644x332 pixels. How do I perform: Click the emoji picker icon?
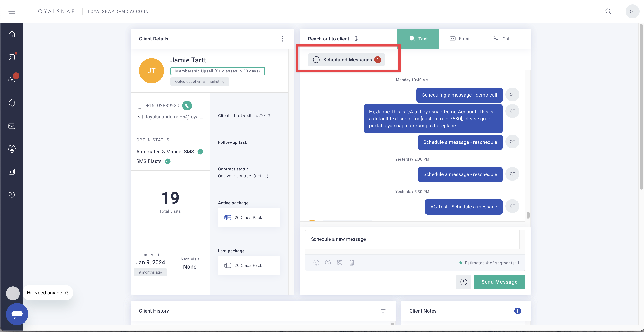point(316,263)
